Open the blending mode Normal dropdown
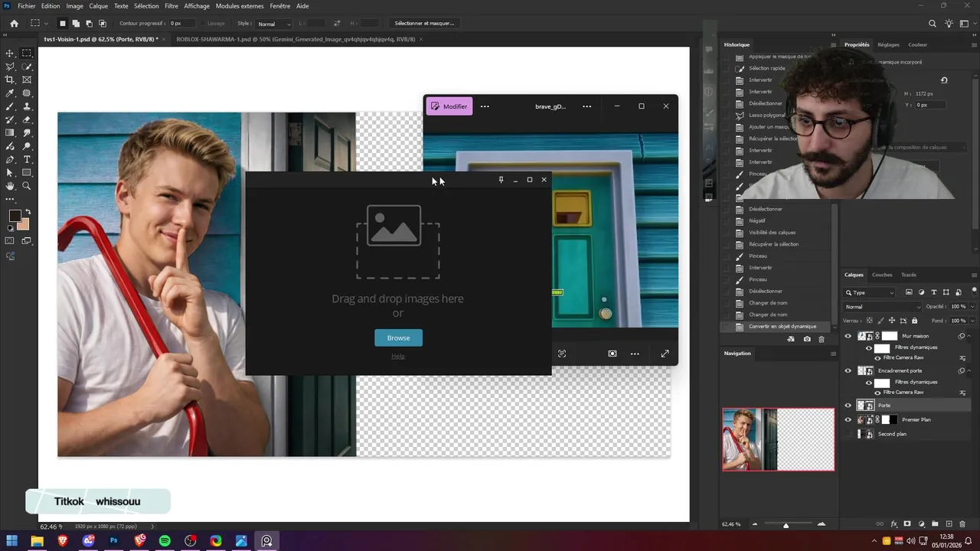This screenshot has height=551, width=980. coord(883,307)
